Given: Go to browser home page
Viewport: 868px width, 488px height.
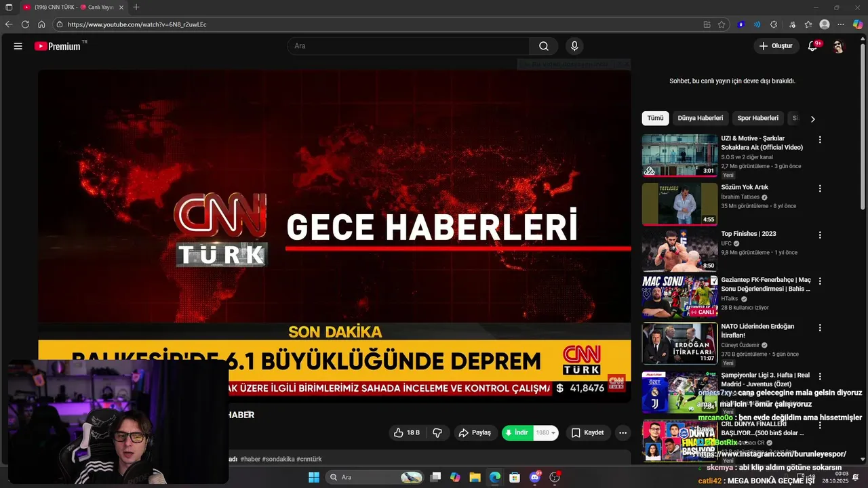Looking at the screenshot, I should (41, 24).
